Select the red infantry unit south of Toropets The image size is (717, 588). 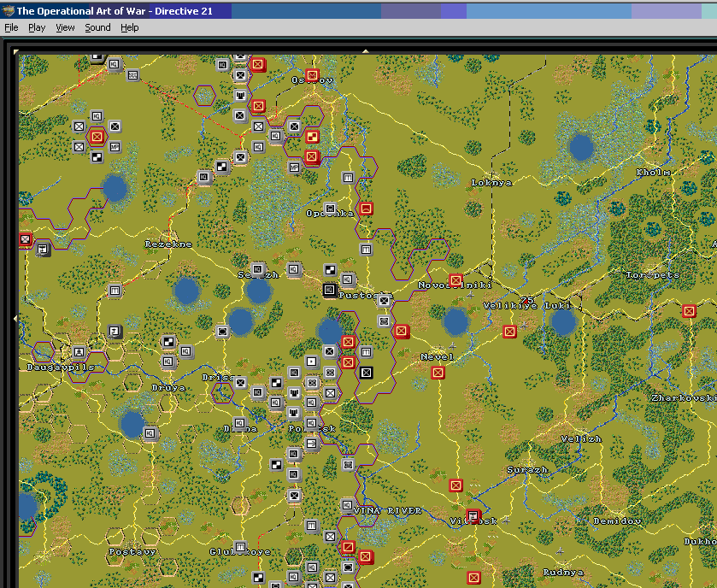point(689,311)
